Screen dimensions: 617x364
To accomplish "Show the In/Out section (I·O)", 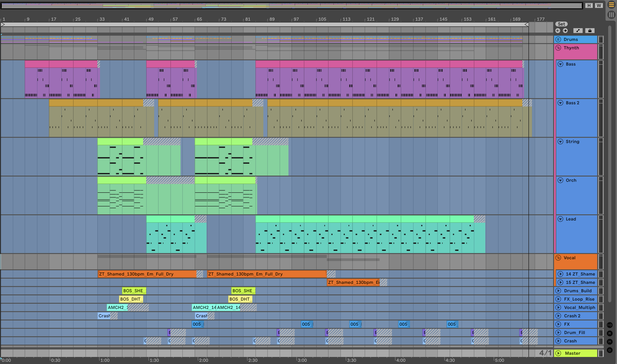I will pos(610,325).
